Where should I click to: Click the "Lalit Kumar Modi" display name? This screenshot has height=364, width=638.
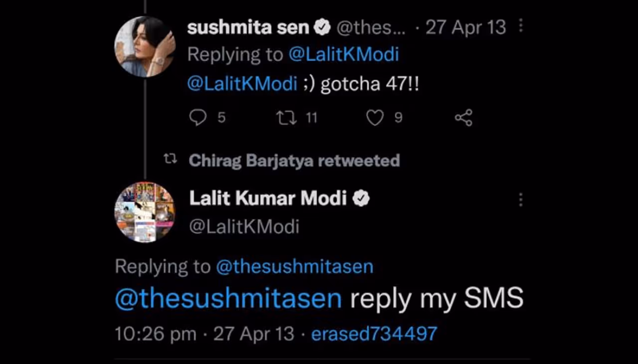click(268, 199)
